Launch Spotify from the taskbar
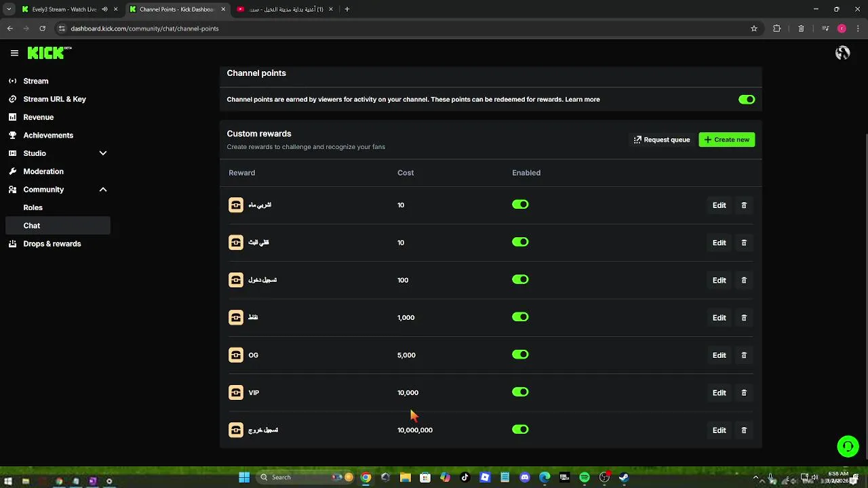 point(585,477)
